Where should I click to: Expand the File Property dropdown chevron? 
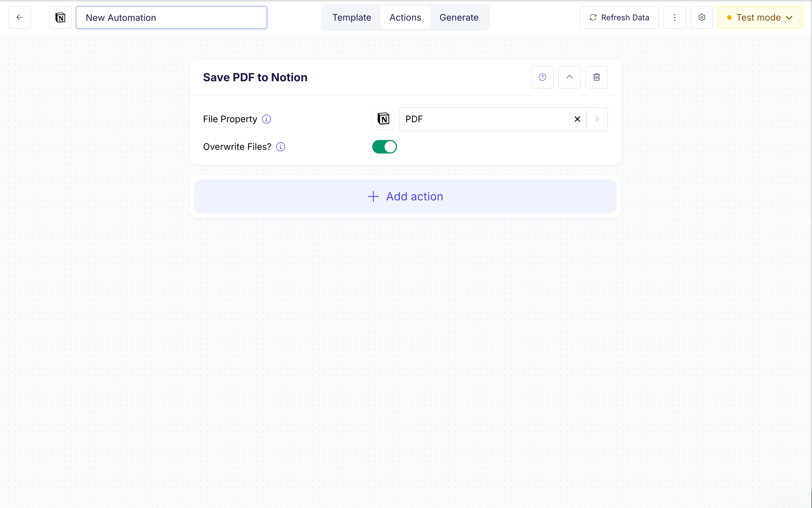point(597,119)
